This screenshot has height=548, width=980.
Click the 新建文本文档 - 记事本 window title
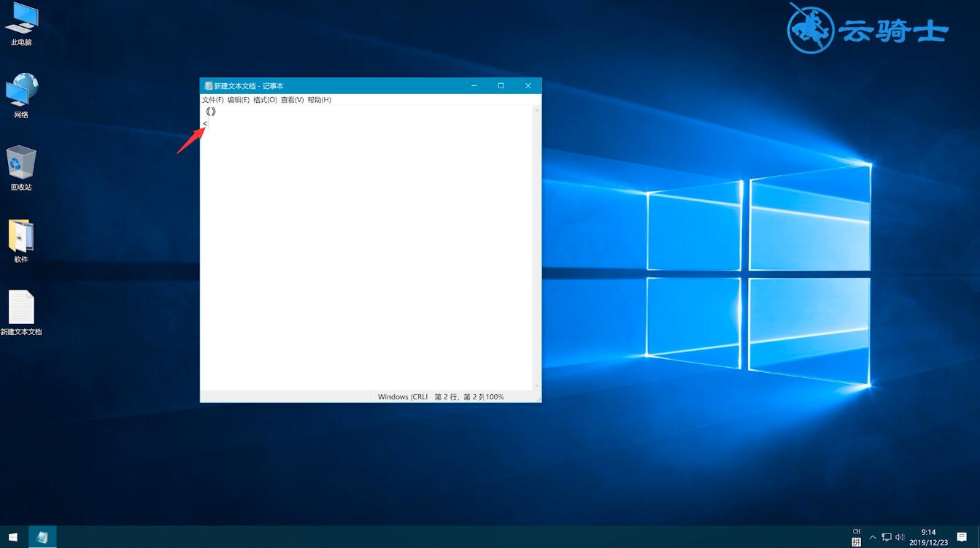point(249,86)
